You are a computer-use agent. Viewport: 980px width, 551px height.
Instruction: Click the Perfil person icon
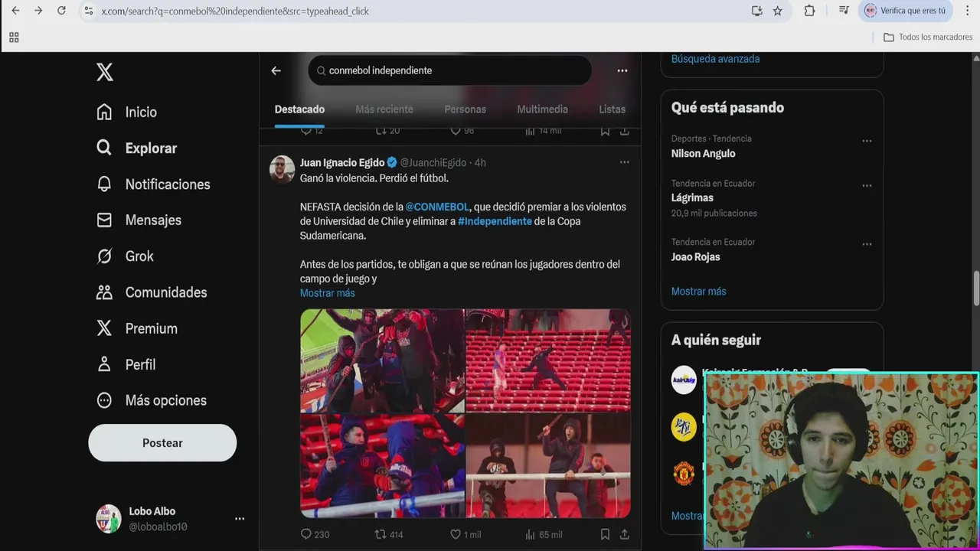point(105,364)
